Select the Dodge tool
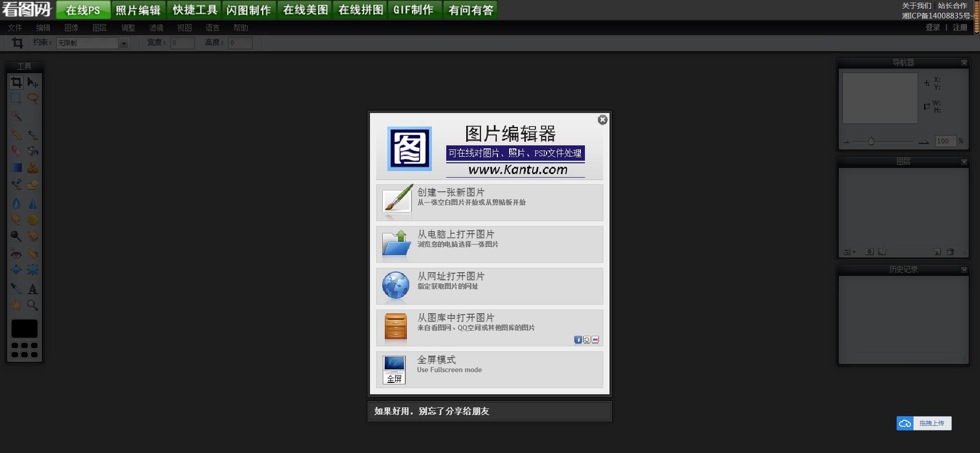980x453 pixels. click(16, 236)
